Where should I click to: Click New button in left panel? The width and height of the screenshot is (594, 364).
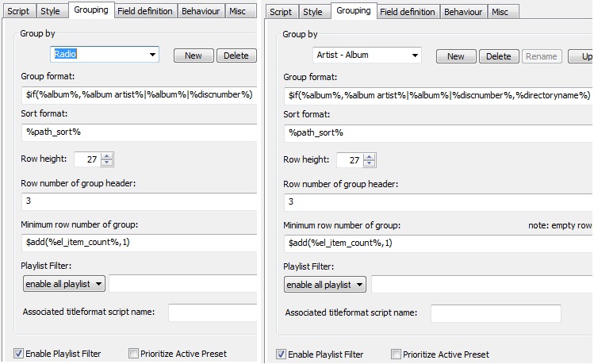click(193, 56)
